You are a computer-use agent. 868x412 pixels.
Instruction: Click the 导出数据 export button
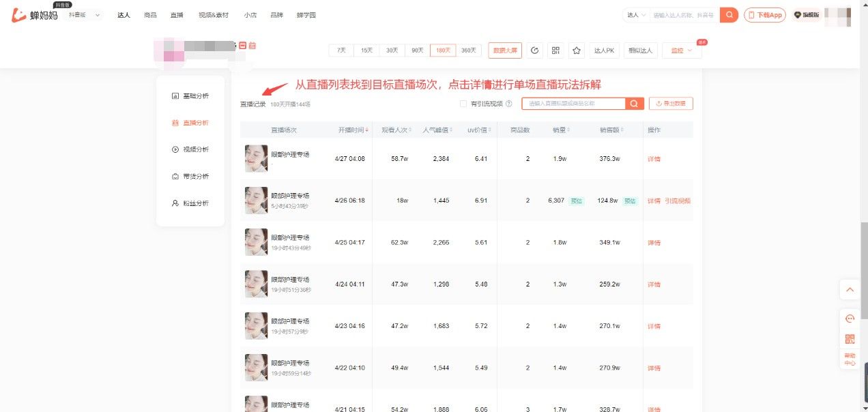pyautogui.click(x=671, y=103)
